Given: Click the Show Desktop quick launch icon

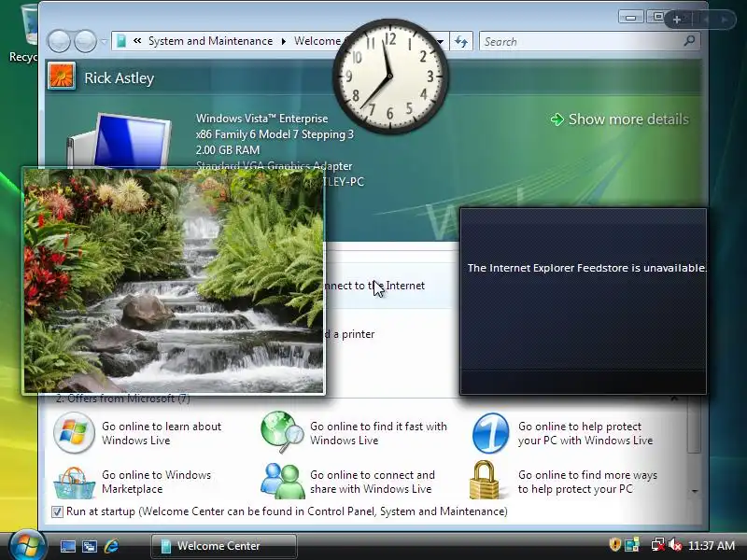Looking at the screenshot, I should [67, 546].
